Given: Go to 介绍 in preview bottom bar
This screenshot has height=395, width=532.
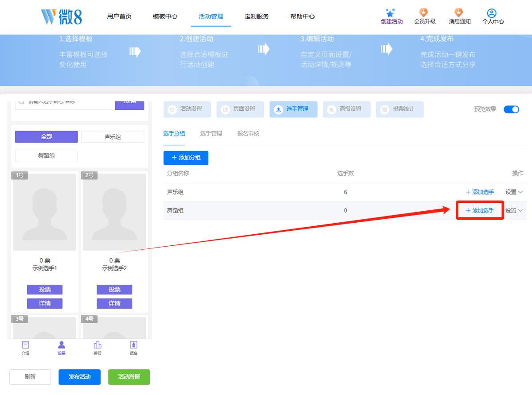Looking at the screenshot, I should pyautogui.click(x=25, y=348).
